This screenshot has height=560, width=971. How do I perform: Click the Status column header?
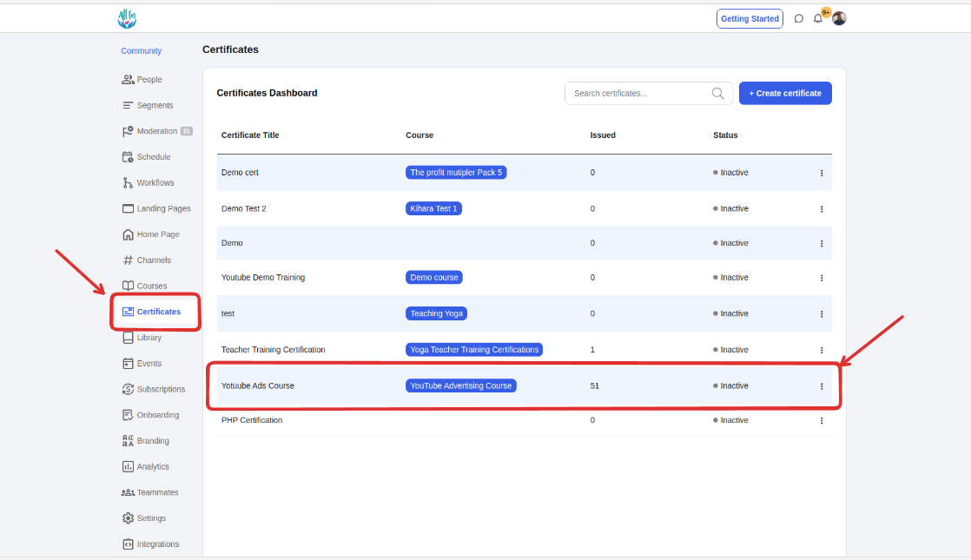tap(725, 135)
